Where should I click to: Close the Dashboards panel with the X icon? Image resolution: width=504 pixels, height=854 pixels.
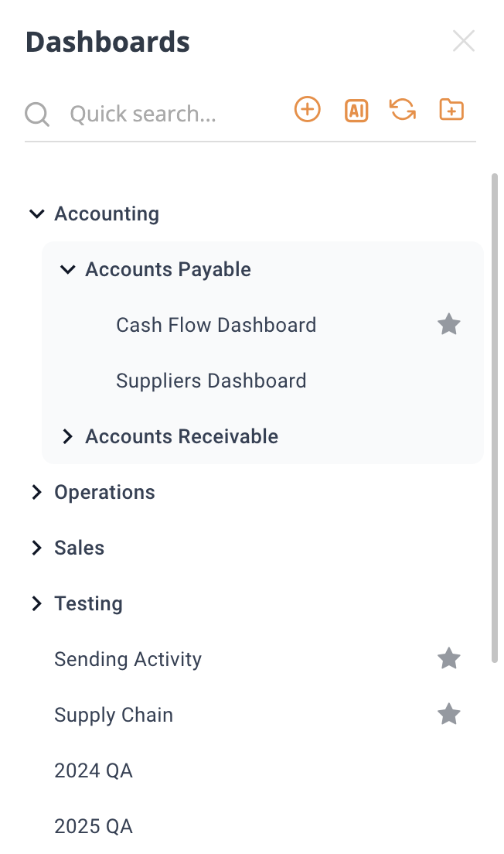point(464,40)
